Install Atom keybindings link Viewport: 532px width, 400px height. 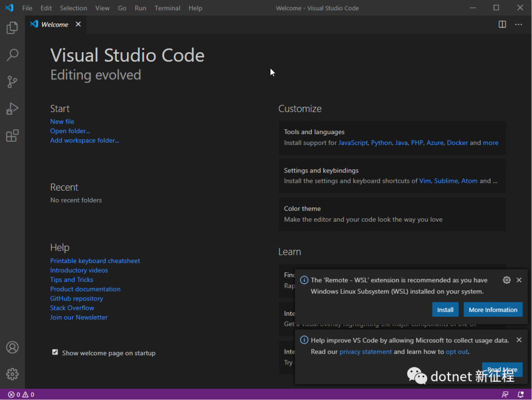[x=469, y=181]
